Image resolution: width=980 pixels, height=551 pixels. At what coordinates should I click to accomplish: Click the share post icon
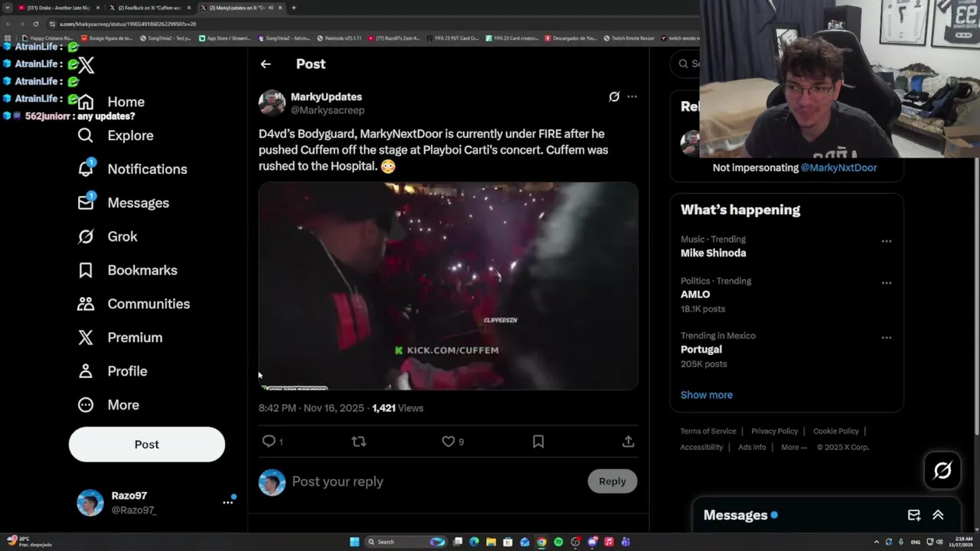point(628,442)
